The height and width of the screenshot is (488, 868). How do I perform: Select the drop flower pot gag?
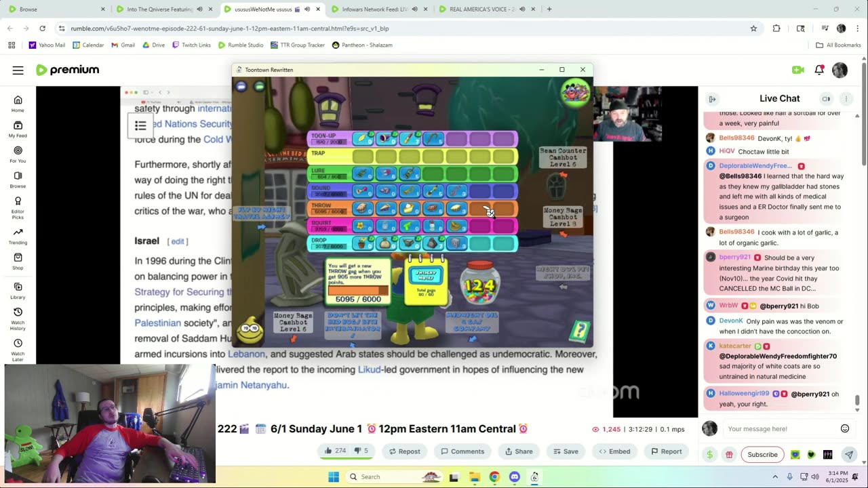click(x=363, y=243)
